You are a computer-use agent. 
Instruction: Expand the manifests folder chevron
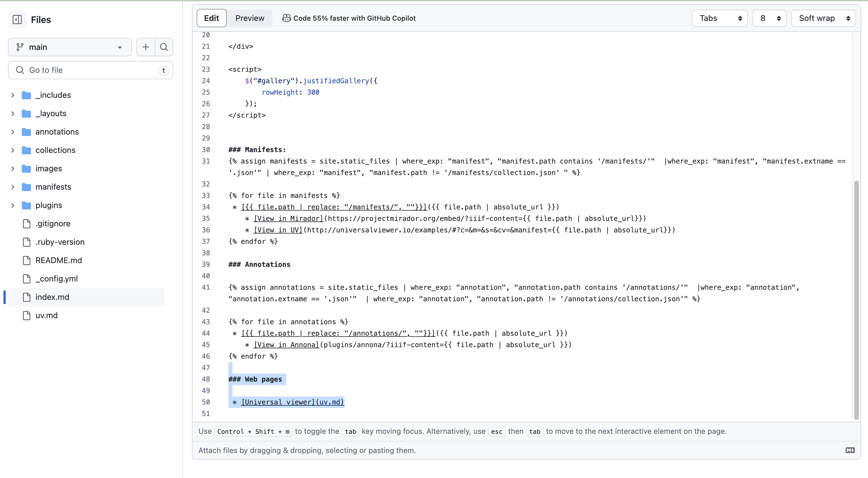(12, 187)
